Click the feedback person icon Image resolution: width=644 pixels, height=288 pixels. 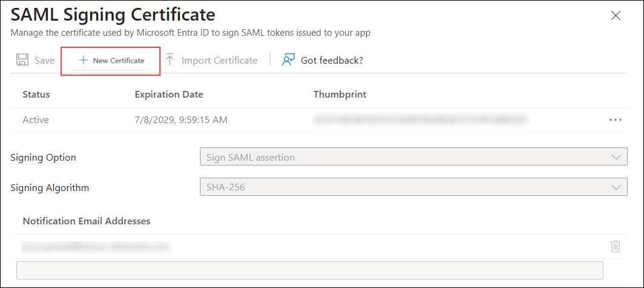click(288, 60)
